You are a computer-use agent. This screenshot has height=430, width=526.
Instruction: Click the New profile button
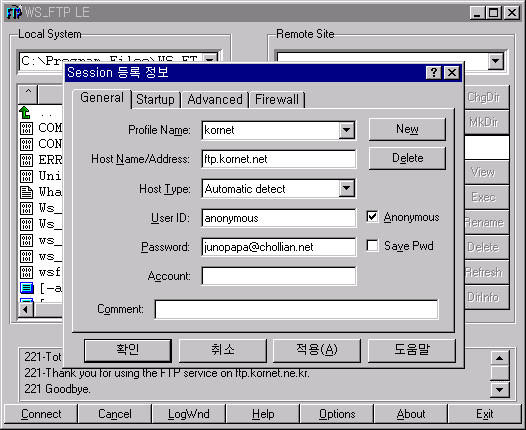(x=407, y=129)
